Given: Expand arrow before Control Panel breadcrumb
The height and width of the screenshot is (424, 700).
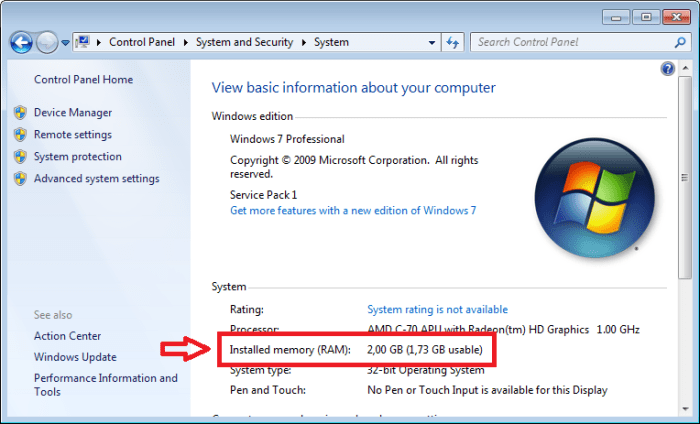Looking at the screenshot, I should point(99,42).
